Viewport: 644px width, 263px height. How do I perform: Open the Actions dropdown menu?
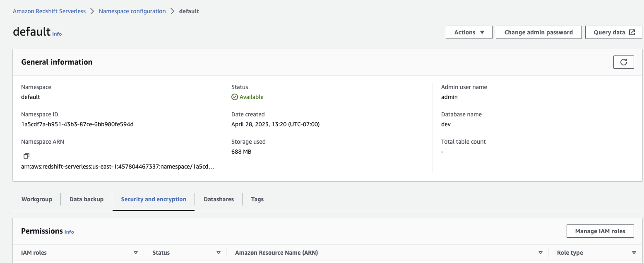(x=469, y=32)
